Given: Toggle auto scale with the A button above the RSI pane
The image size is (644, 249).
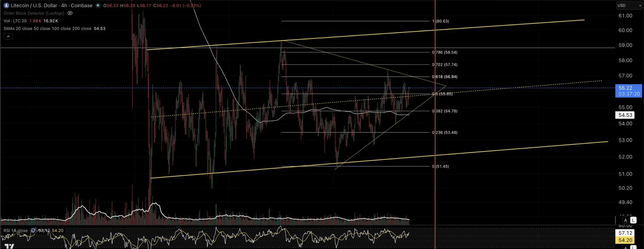Looking at the screenshot, I should [625, 220].
